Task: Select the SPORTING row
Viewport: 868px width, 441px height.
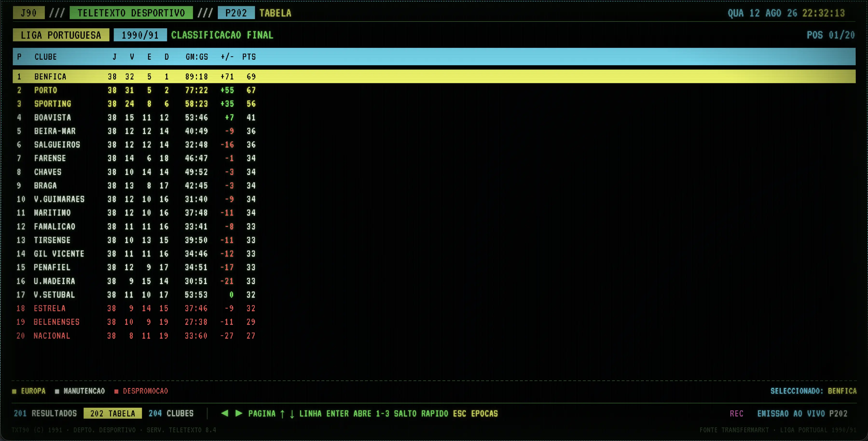Action: [x=434, y=104]
